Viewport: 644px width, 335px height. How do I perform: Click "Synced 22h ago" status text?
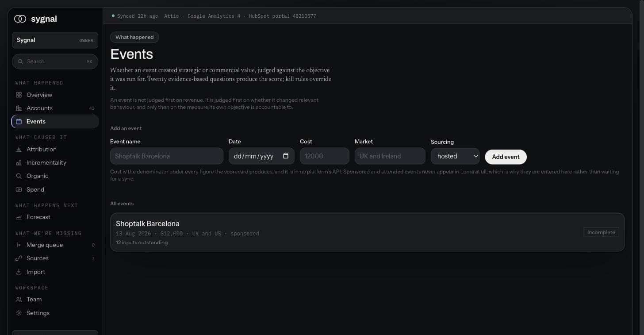[x=138, y=16]
